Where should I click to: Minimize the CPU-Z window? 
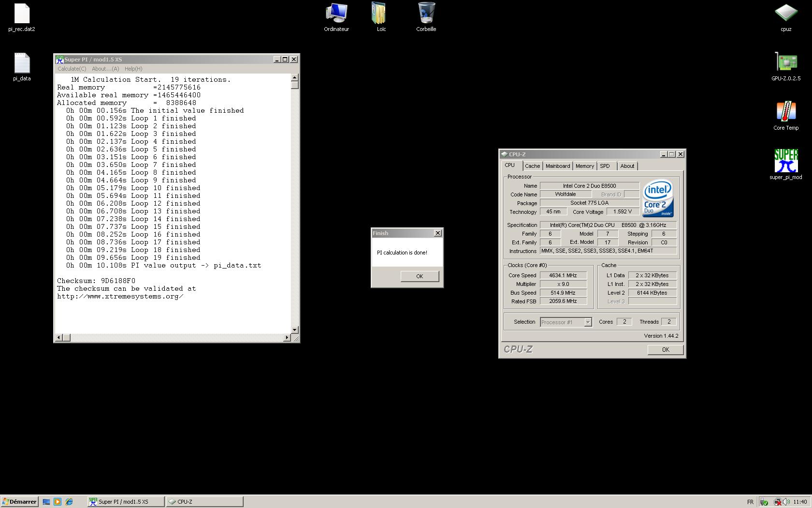point(664,154)
